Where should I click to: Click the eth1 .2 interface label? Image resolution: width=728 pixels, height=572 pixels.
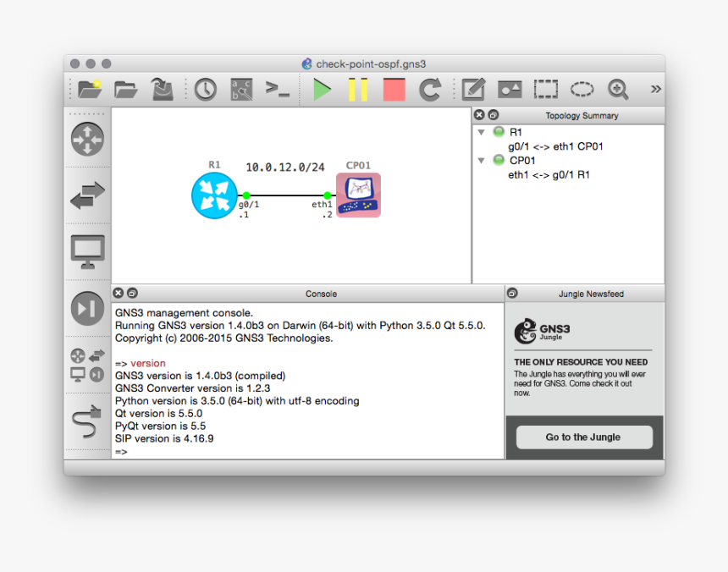[x=322, y=209]
